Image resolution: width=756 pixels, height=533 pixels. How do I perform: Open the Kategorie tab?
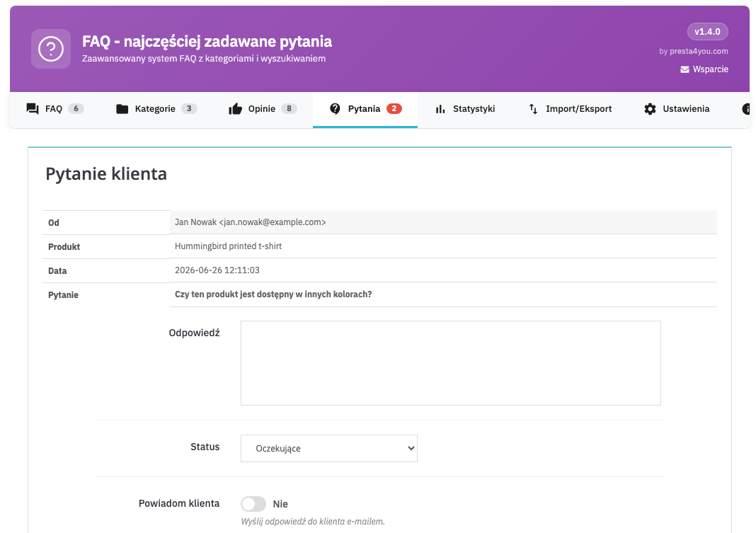(x=156, y=109)
